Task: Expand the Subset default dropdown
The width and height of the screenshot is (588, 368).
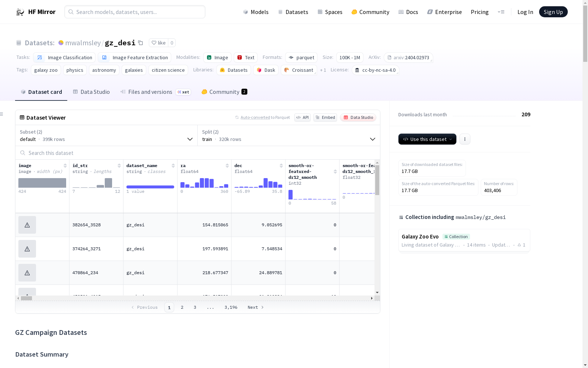Action: point(106,135)
